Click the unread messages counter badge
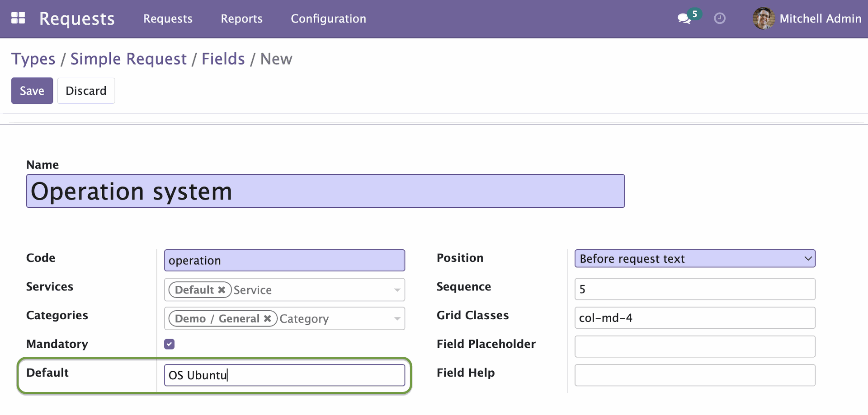Screen dimensions: 868x415 coord(695,14)
